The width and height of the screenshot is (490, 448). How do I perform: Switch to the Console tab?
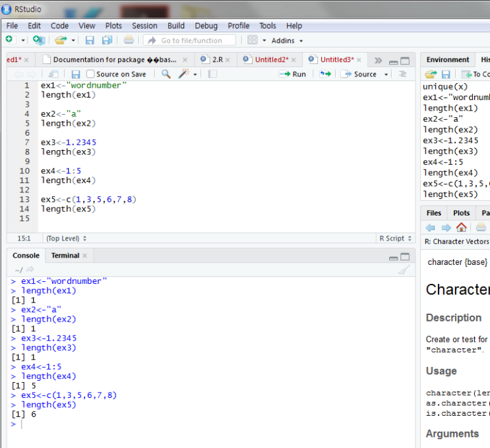click(x=26, y=256)
